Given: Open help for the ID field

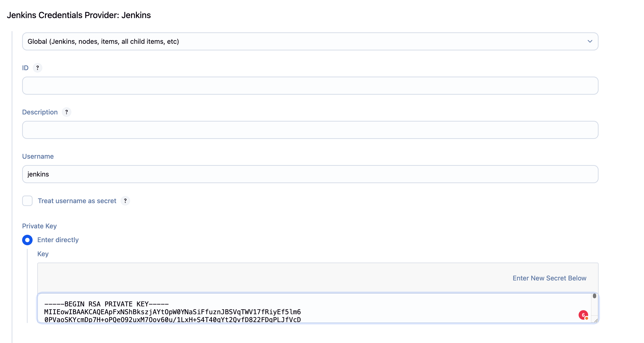Looking at the screenshot, I should click(x=38, y=68).
